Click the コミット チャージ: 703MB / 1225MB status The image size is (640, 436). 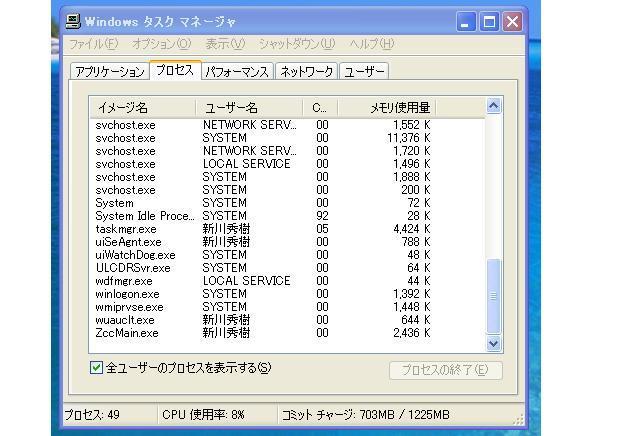[x=366, y=415]
